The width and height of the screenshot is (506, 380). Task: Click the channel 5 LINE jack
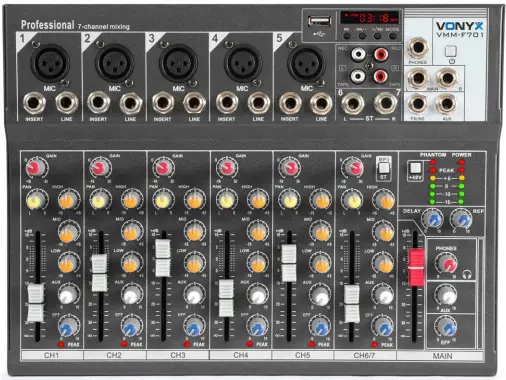pyautogui.click(x=321, y=103)
